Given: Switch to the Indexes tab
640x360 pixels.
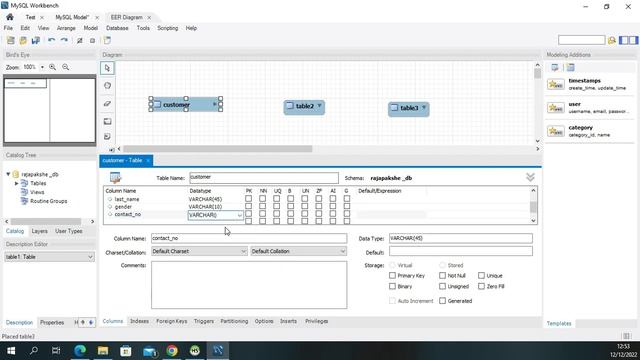Looking at the screenshot, I should click(139, 321).
